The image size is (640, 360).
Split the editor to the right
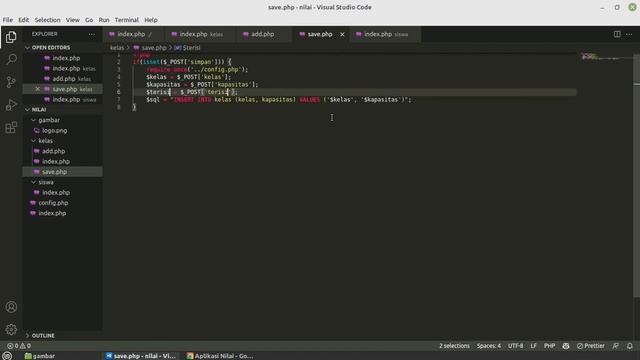[617, 34]
